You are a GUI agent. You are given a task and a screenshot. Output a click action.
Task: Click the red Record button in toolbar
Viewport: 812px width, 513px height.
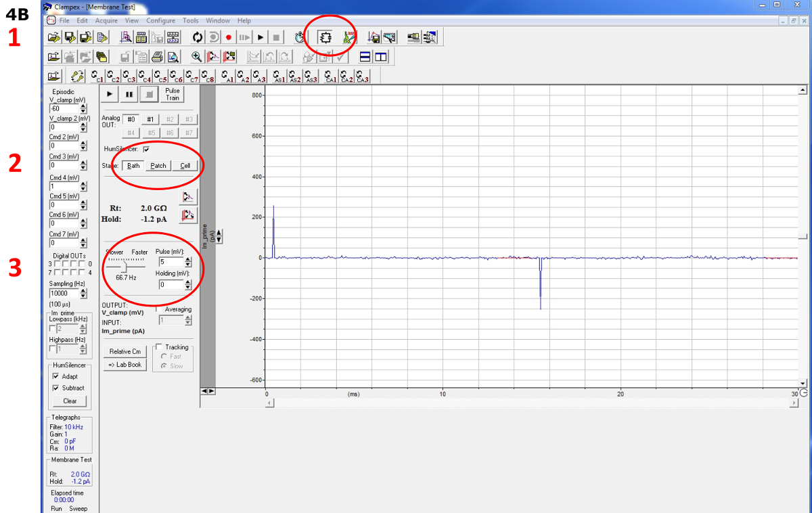pos(229,37)
